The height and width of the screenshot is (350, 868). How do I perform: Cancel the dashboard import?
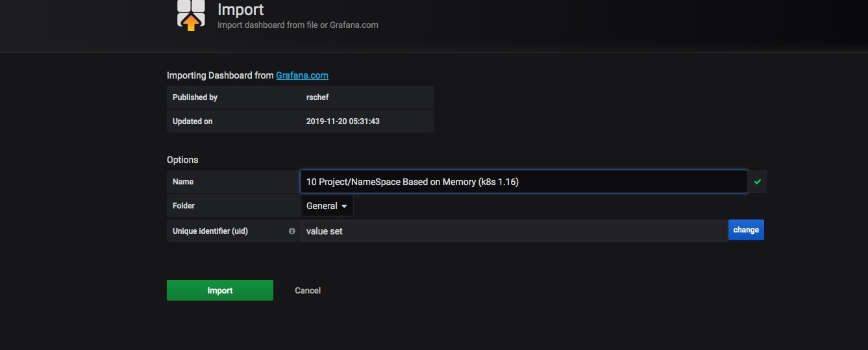pos(308,290)
